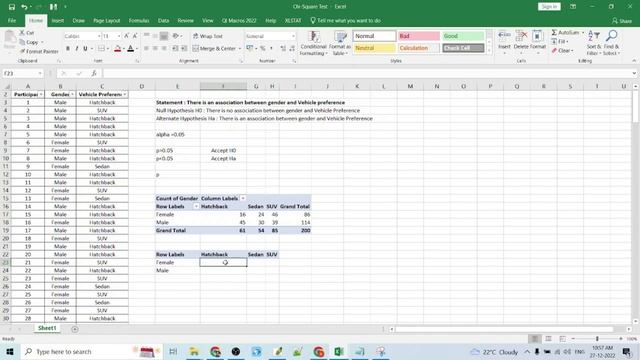640x360 pixels.
Task: Open the Font size dropdown
Action: 119,36
